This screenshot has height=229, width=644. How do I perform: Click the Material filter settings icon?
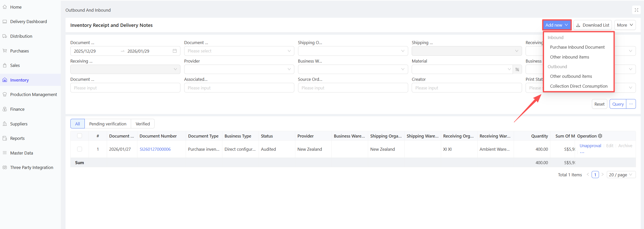pos(517,69)
